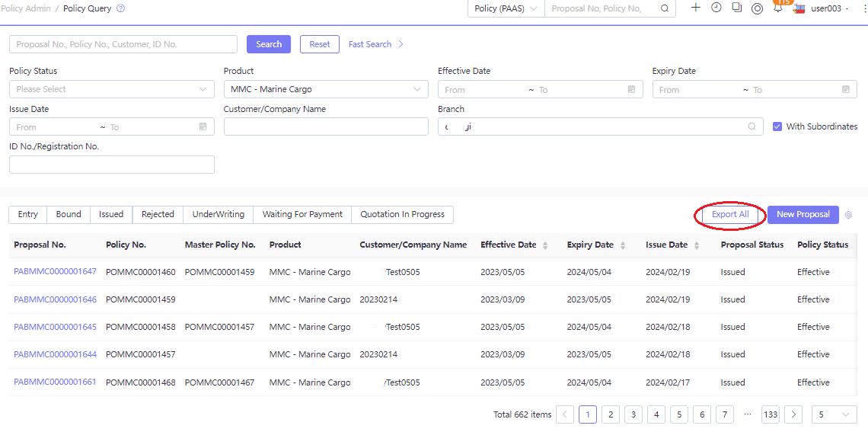868x432 pixels.
Task: Sort the table by Issue Date
Action: point(697,245)
